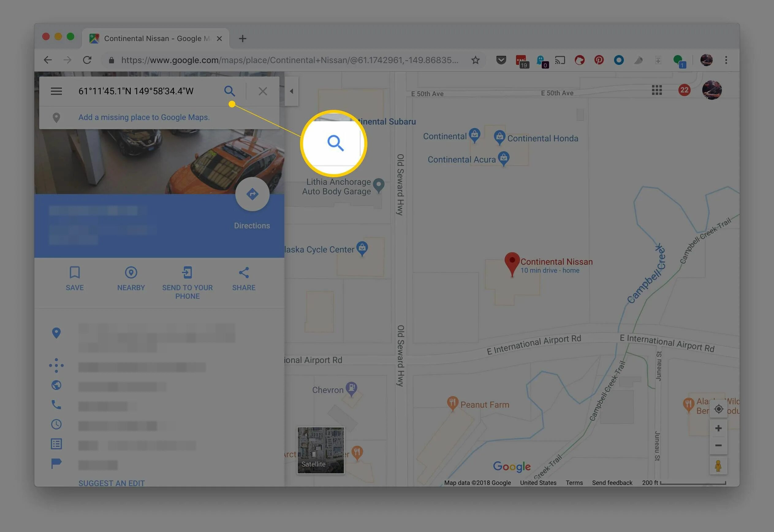Drop the Street View pegman icon

[x=718, y=466]
